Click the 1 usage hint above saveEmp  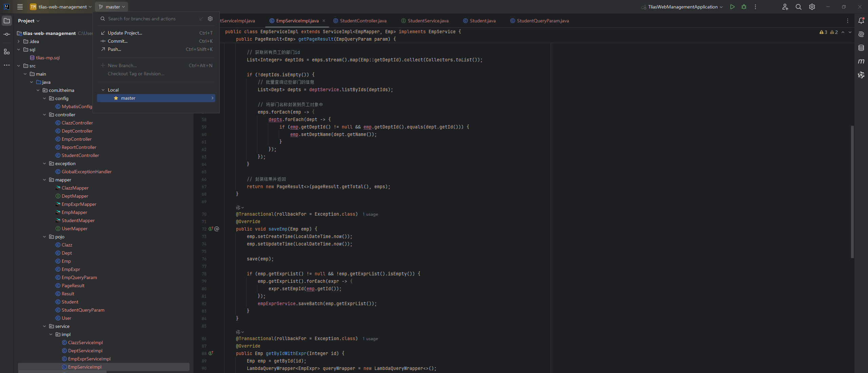(x=370, y=214)
